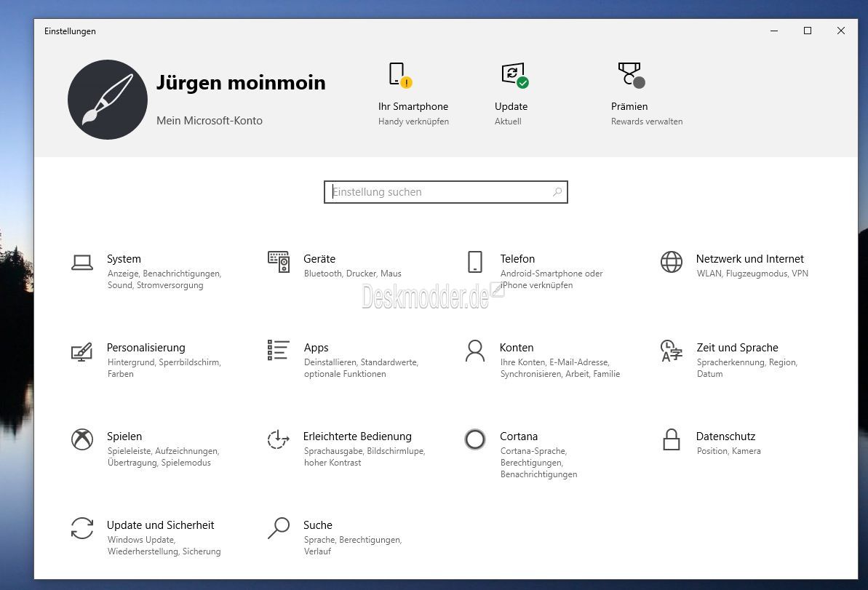Click 'WLAN, Flugzeugmodus, VPN' description

[x=752, y=274]
